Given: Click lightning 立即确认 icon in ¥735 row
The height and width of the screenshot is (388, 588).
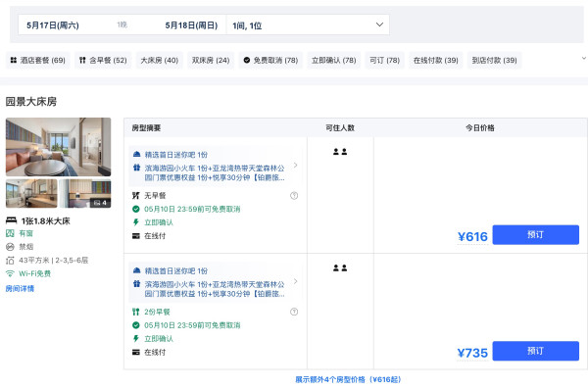Looking at the screenshot, I should 136,338.
